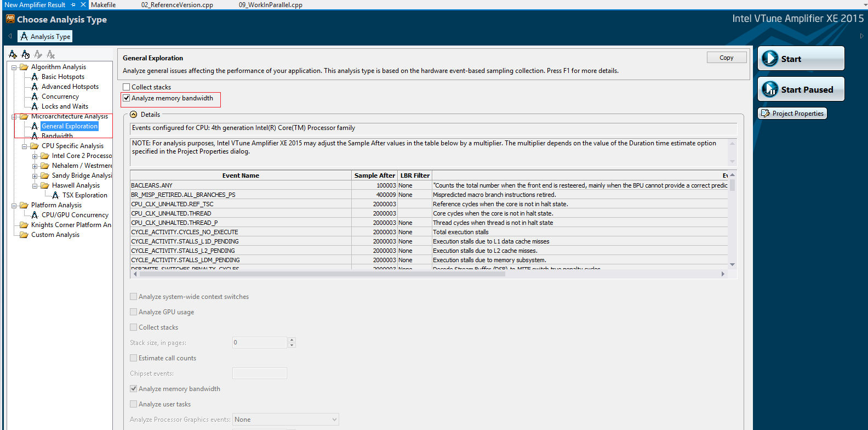
Task: Toggle Analyze system-wide context switches checkbox
Action: coord(134,297)
